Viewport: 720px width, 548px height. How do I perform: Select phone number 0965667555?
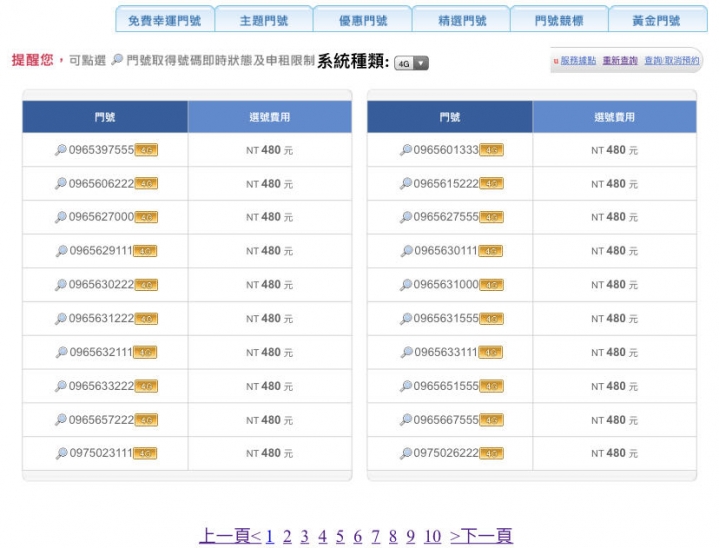point(446,419)
